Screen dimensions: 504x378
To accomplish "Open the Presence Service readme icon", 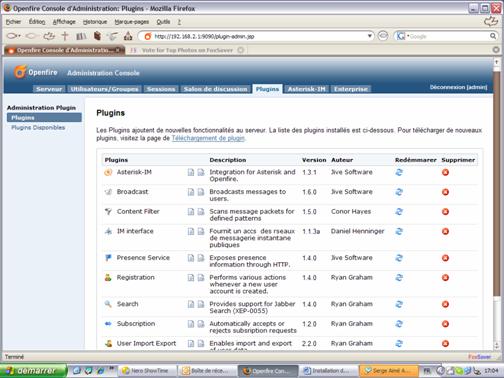I will (x=191, y=258).
